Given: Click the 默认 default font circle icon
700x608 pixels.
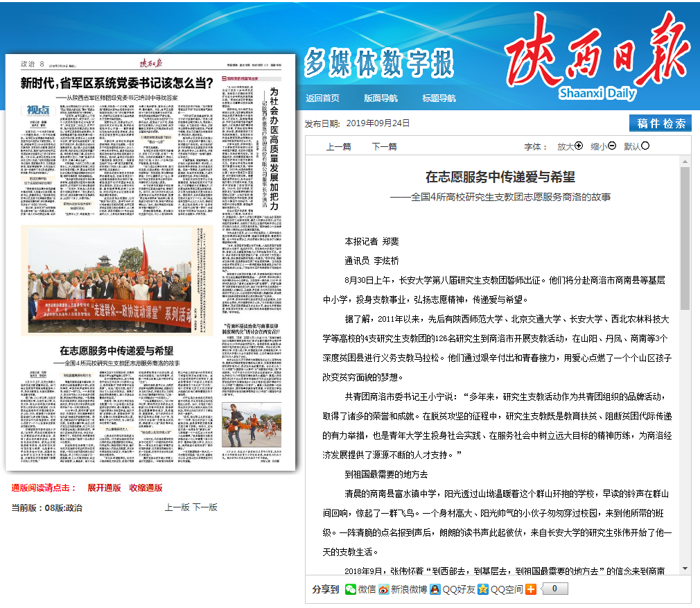Looking at the screenshot, I should pos(645,146).
